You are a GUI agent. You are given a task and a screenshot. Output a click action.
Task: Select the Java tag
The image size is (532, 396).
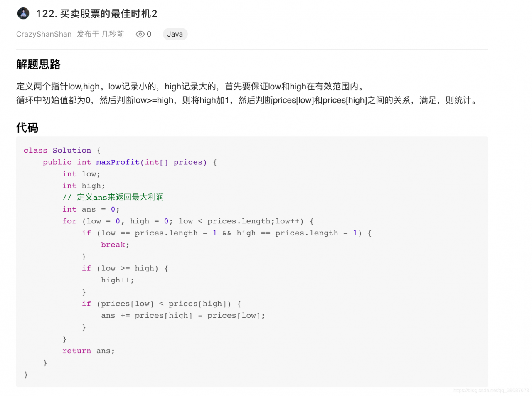[x=175, y=34]
